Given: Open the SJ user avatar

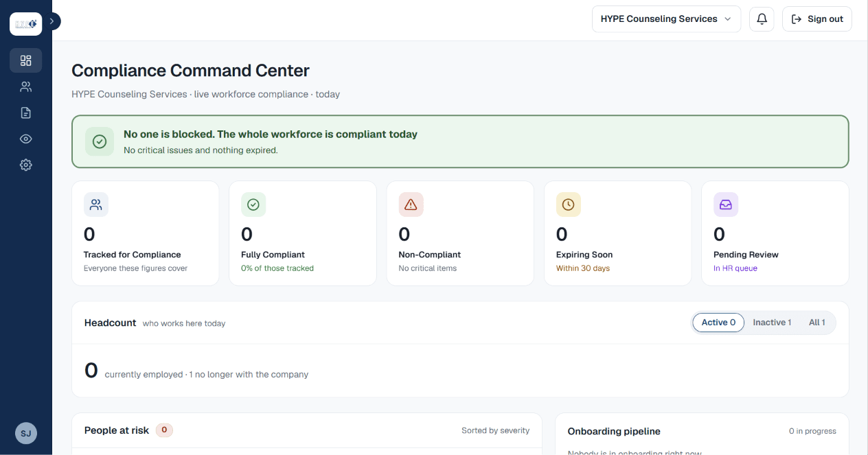Looking at the screenshot, I should click(x=26, y=433).
